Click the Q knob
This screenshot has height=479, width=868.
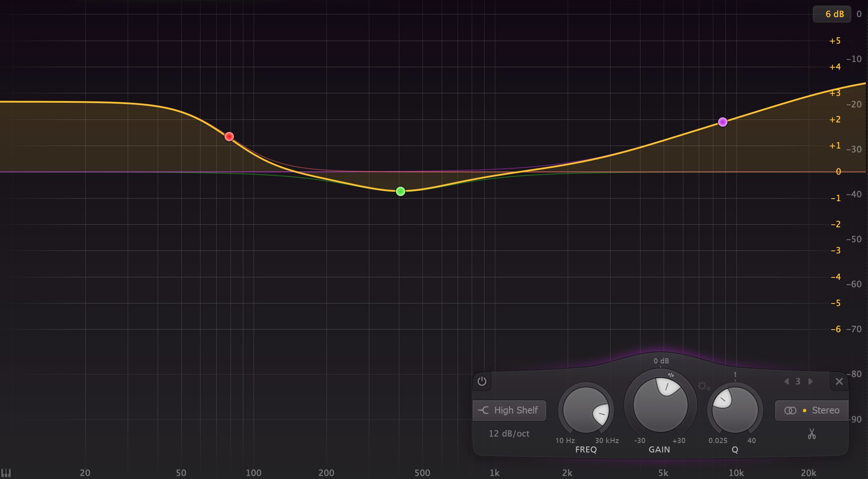(x=735, y=410)
